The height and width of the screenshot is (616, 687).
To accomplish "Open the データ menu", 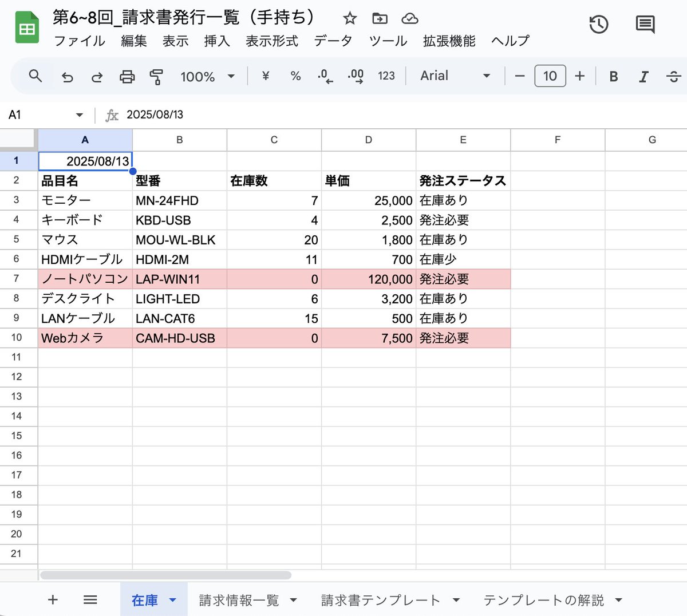I will point(333,41).
